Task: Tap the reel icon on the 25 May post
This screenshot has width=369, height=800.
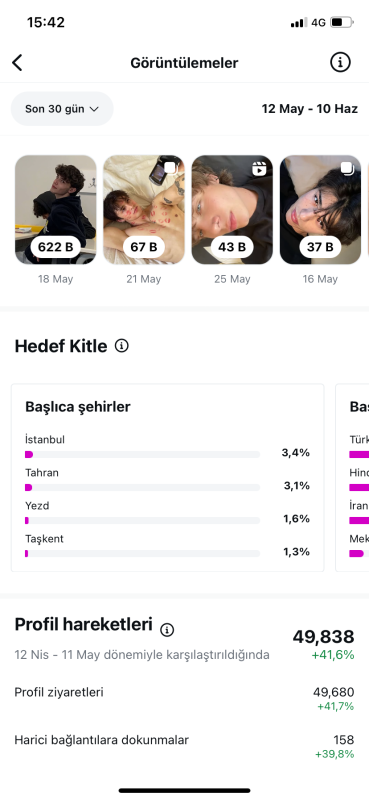Action: click(260, 168)
